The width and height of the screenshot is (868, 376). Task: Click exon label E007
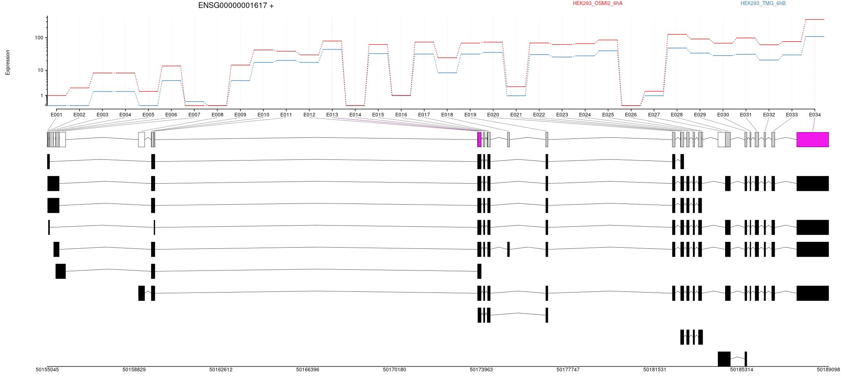[x=194, y=115]
